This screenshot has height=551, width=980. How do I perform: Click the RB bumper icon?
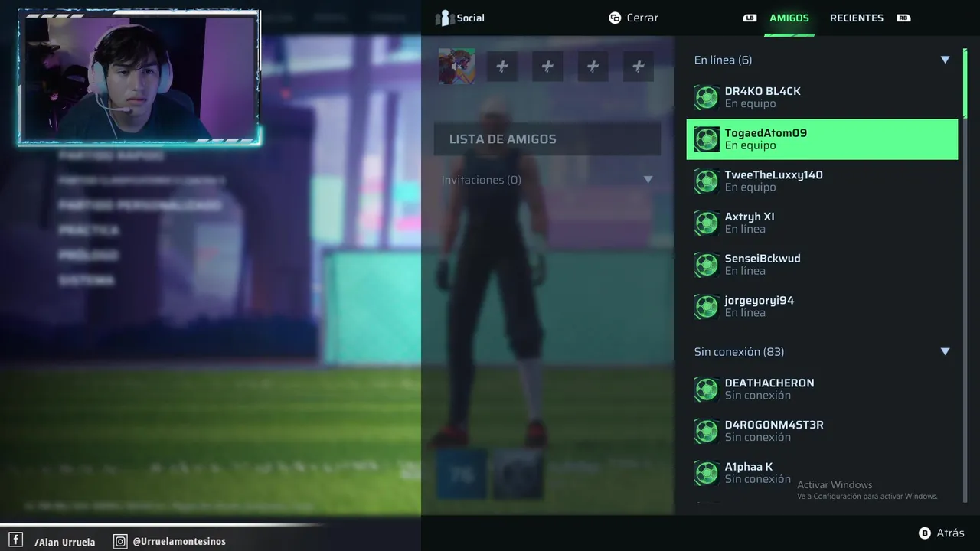click(x=903, y=18)
